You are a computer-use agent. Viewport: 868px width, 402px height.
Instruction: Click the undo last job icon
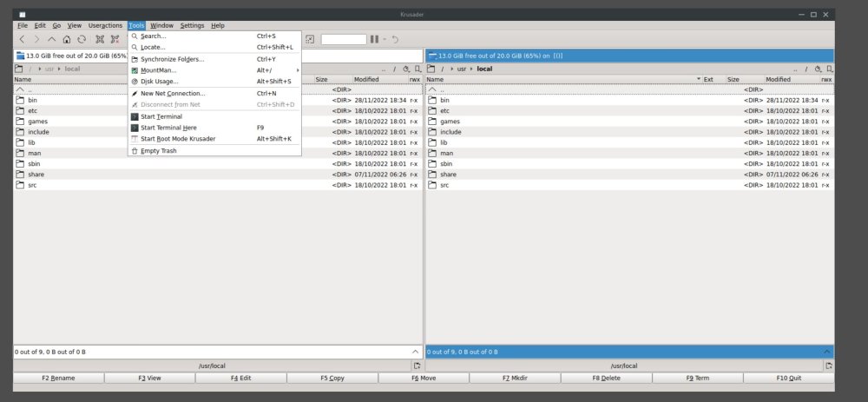395,39
